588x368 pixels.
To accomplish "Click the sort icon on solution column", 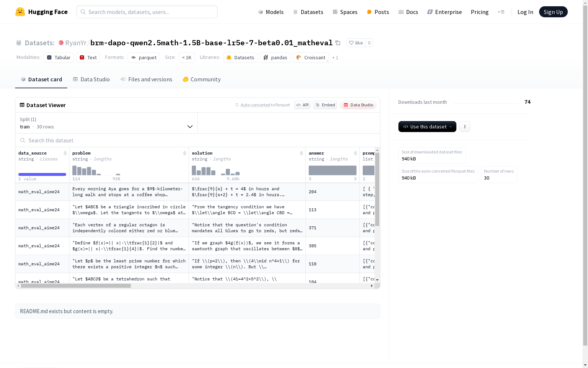I will pyautogui.click(x=301, y=153).
